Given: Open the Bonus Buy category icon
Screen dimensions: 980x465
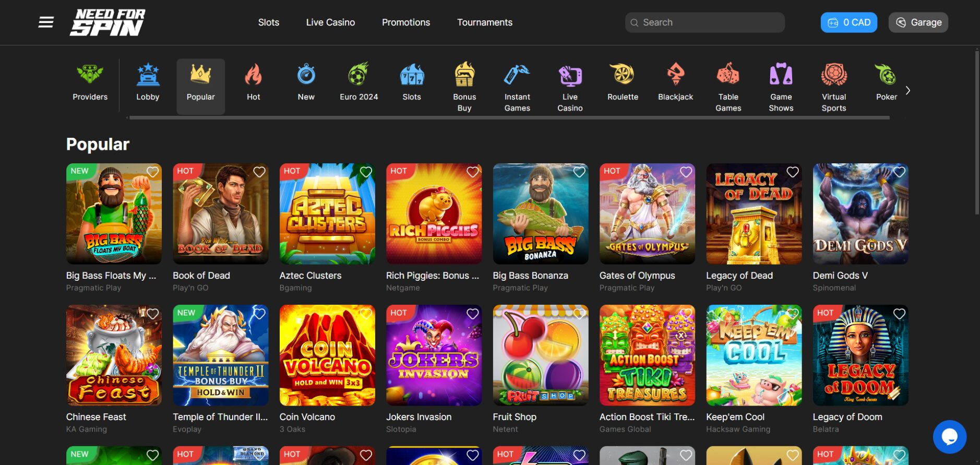Looking at the screenshot, I should [x=464, y=75].
